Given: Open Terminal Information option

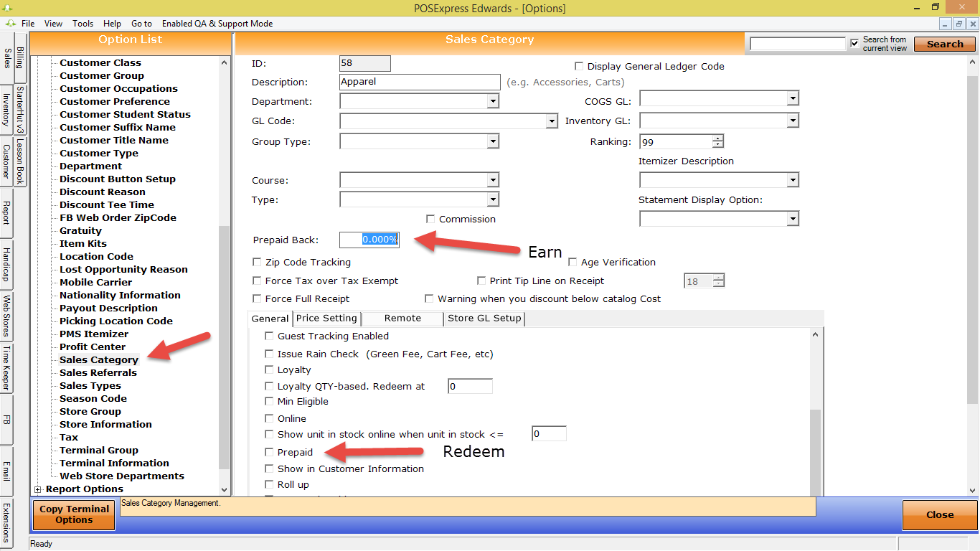Looking at the screenshot, I should pyautogui.click(x=115, y=463).
